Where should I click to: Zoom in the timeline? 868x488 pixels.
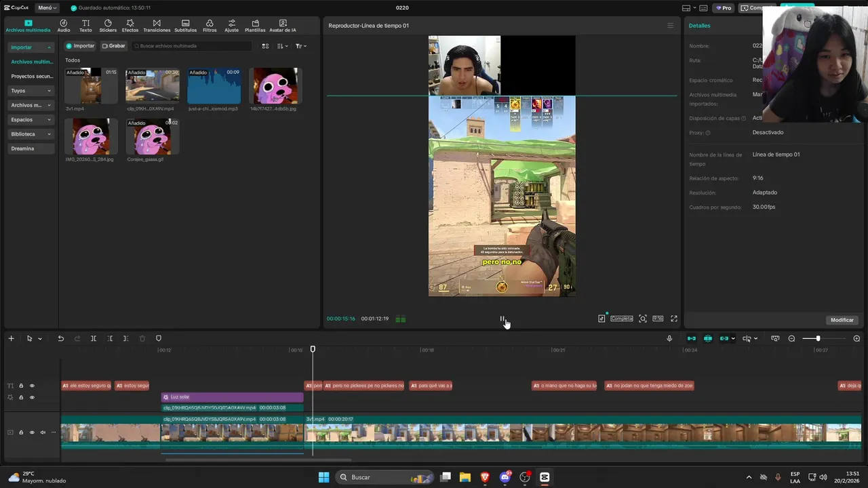tap(856, 338)
